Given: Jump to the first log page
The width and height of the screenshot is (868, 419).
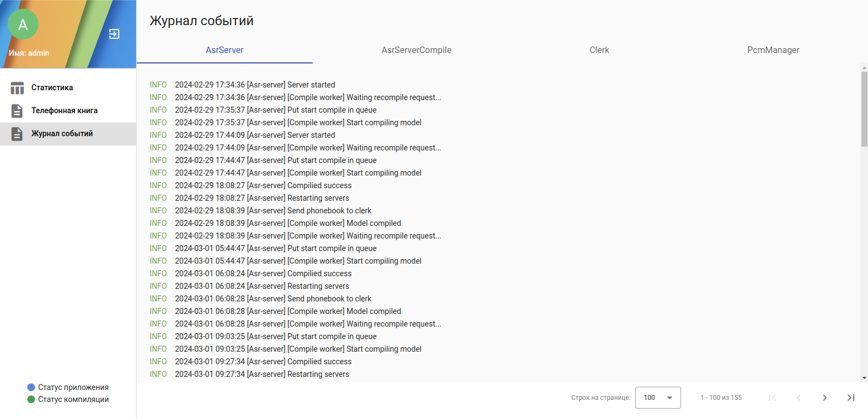Looking at the screenshot, I should click(x=772, y=398).
